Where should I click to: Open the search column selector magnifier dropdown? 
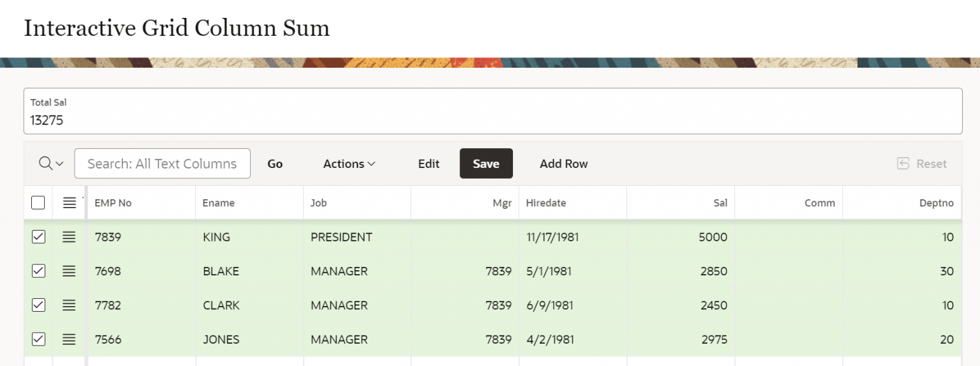[x=51, y=164]
